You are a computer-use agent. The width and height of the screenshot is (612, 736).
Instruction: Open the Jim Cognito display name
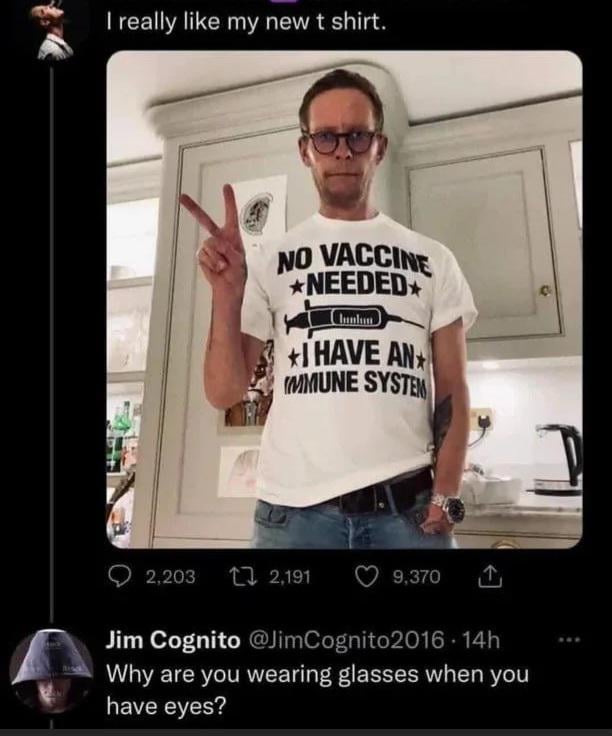click(x=173, y=640)
